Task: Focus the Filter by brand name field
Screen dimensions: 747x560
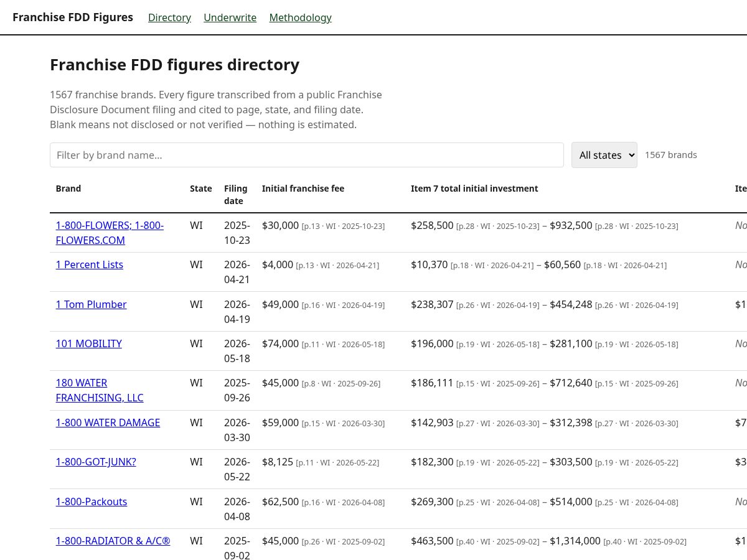Action: coord(307,155)
